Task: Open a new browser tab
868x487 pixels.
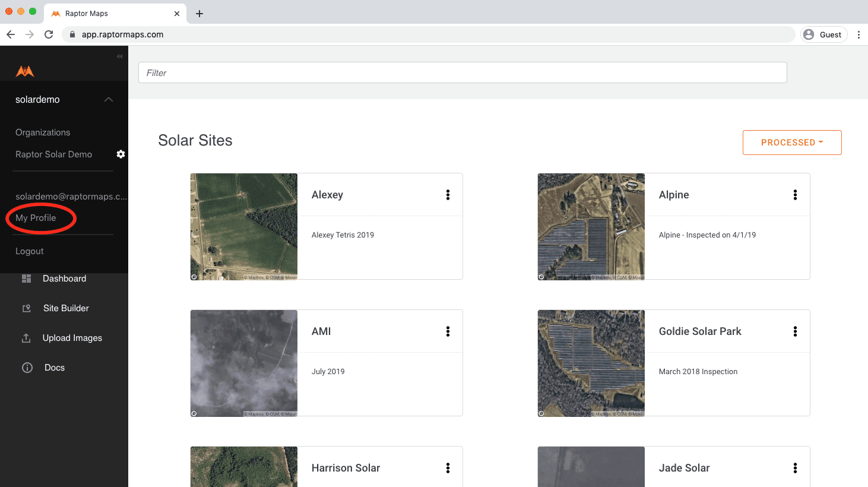Action: coord(199,14)
